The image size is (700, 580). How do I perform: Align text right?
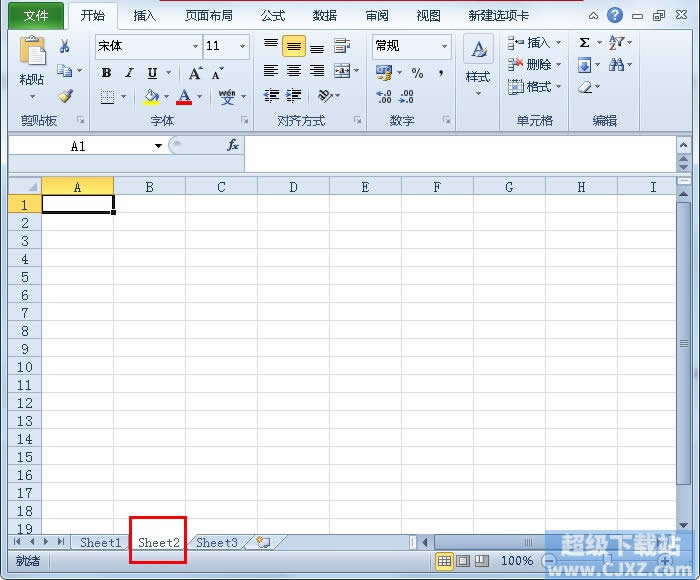point(317,71)
